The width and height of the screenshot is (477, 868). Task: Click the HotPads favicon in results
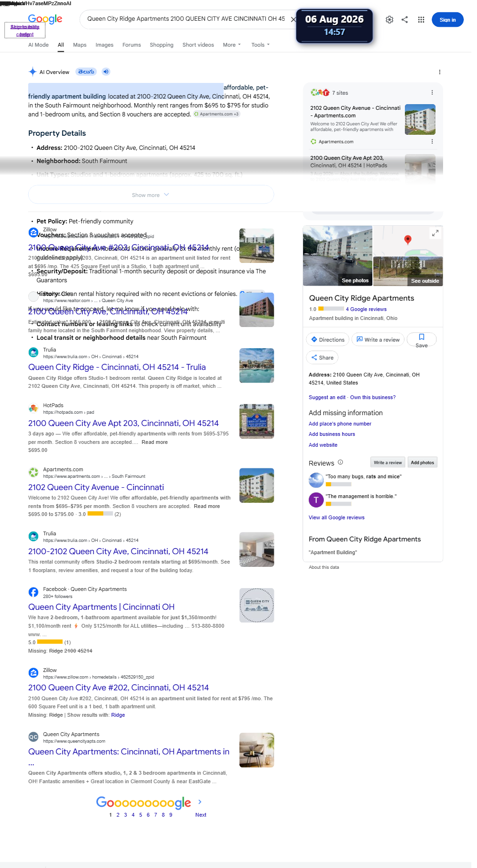(33, 408)
